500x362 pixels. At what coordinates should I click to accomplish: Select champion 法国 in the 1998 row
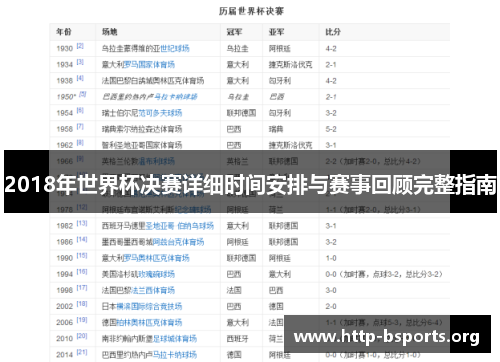coord(234,290)
